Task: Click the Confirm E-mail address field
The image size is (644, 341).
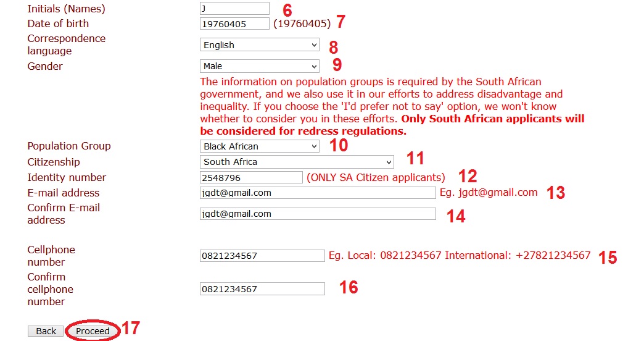Action: click(318, 214)
